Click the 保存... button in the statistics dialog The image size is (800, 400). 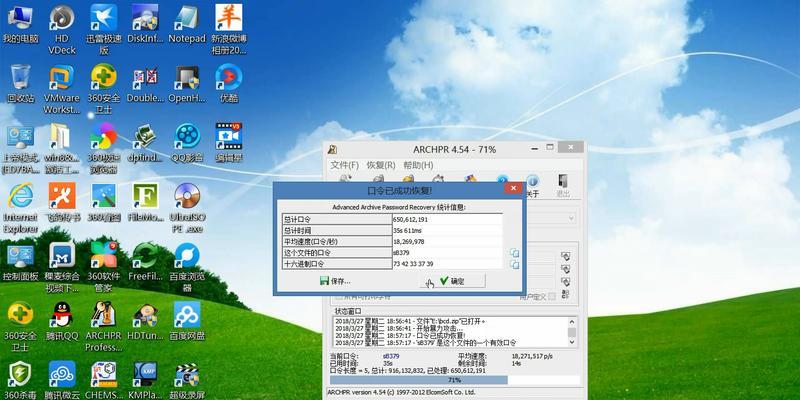tap(335, 281)
